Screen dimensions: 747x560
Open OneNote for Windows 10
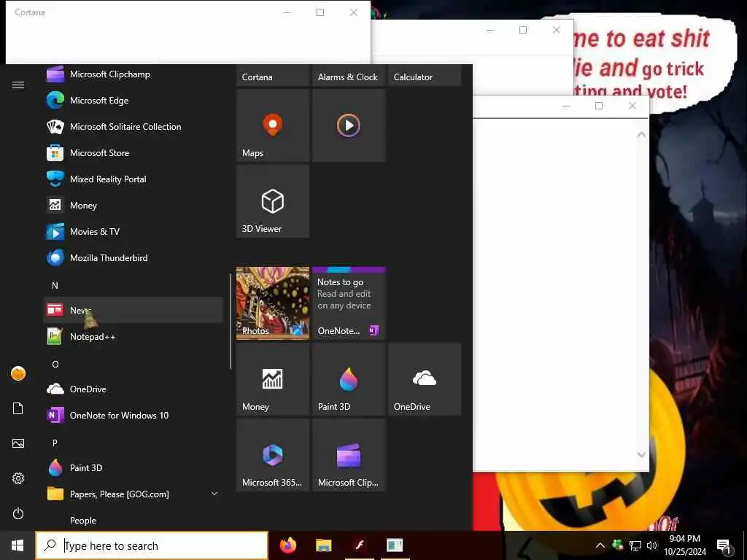(x=133, y=415)
